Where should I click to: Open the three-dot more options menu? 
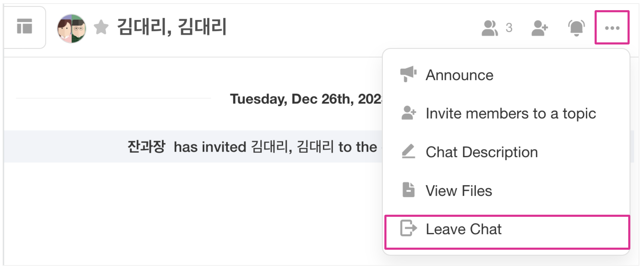[x=612, y=28]
